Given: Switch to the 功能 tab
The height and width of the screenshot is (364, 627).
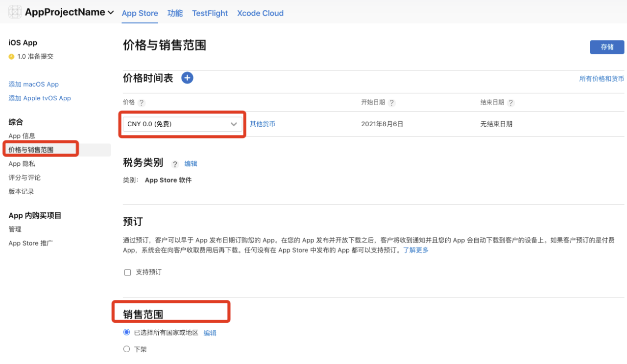Looking at the screenshot, I should (175, 13).
